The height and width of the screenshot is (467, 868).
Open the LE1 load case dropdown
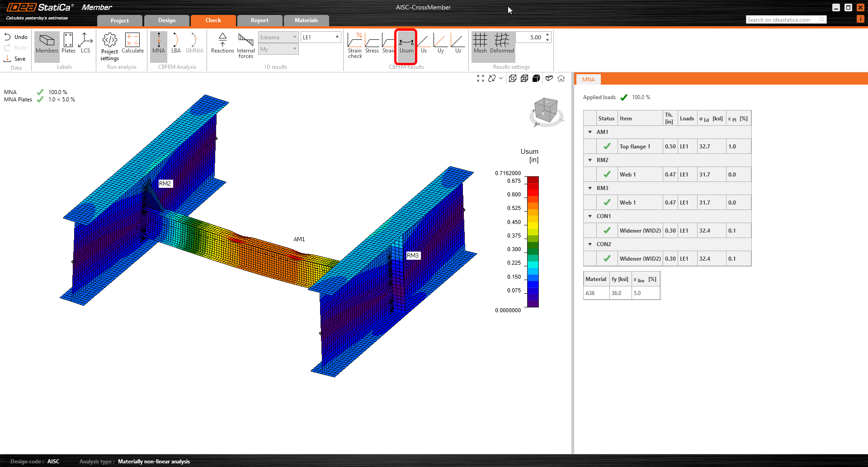321,37
